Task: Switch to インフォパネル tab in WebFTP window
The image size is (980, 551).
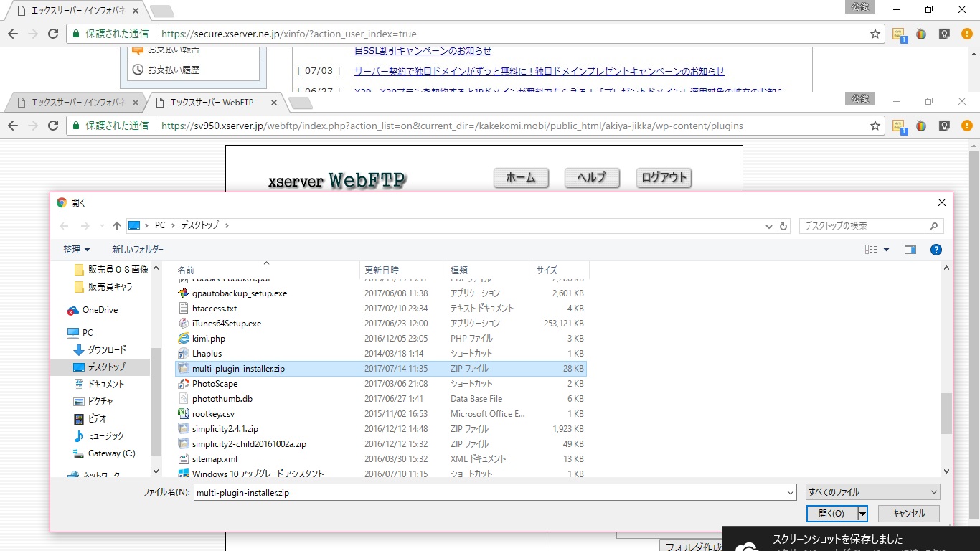Action: tap(77, 103)
